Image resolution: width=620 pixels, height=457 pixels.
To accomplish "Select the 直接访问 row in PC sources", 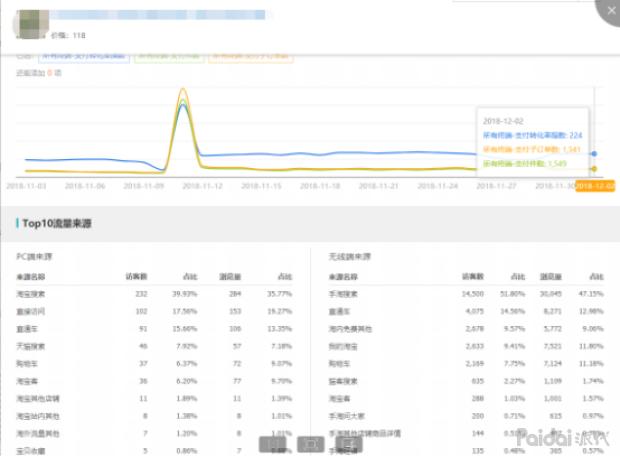I will point(154,311).
